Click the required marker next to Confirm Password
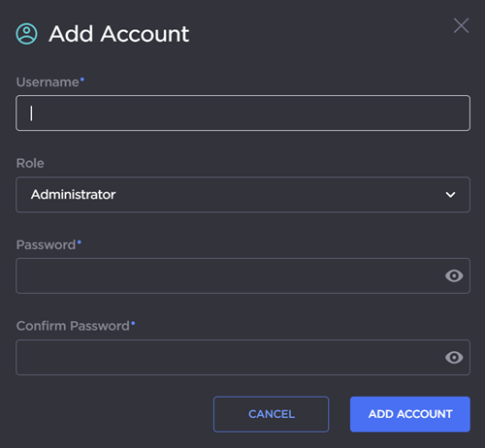This screenshot has height=448, width=485. click(133, 323)
